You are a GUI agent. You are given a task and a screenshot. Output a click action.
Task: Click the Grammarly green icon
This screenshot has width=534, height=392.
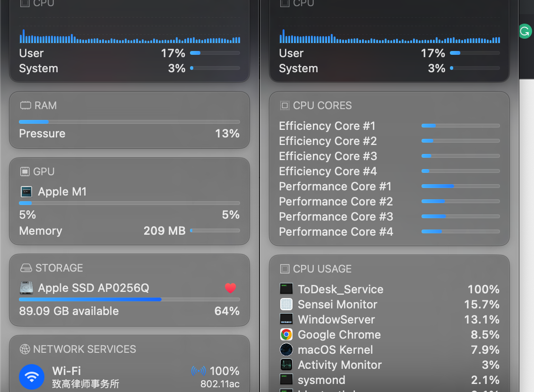tap(525, 31)
